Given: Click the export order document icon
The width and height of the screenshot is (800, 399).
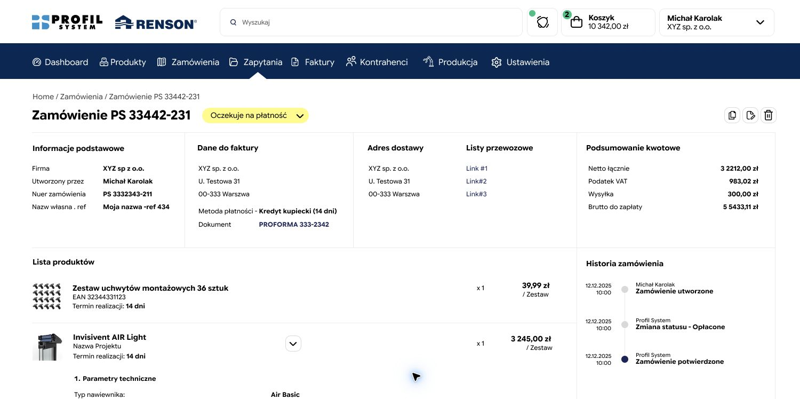Looking at the screenshot, I should click(x=750, y=115).
